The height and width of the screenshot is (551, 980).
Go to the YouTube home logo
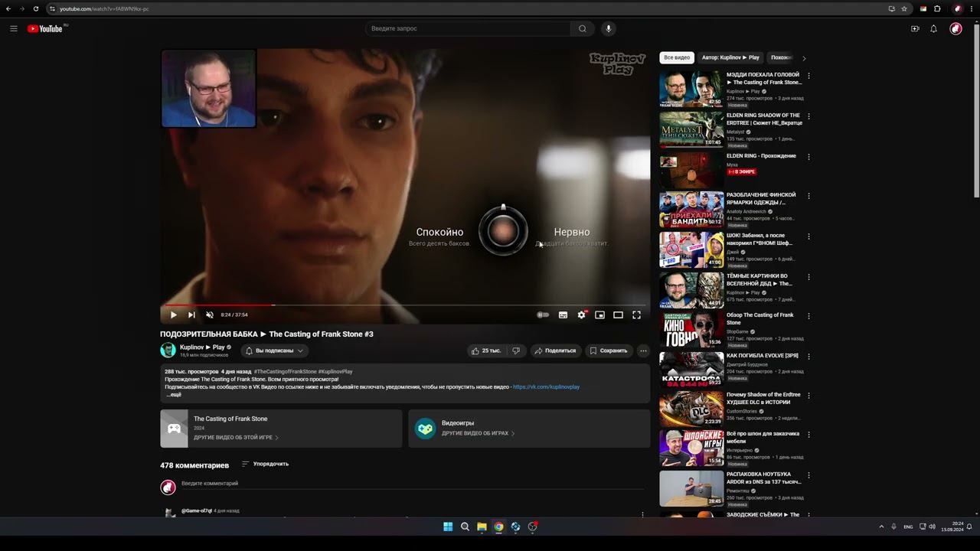pyautogui.click(x=46, y=28)
